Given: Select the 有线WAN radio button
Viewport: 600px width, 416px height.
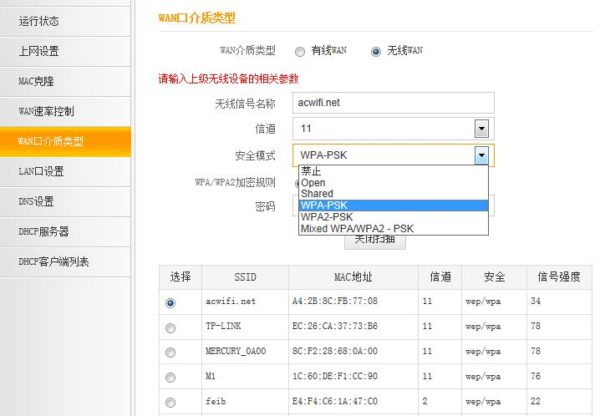Looking at the screenshot, I should (300, 50).
